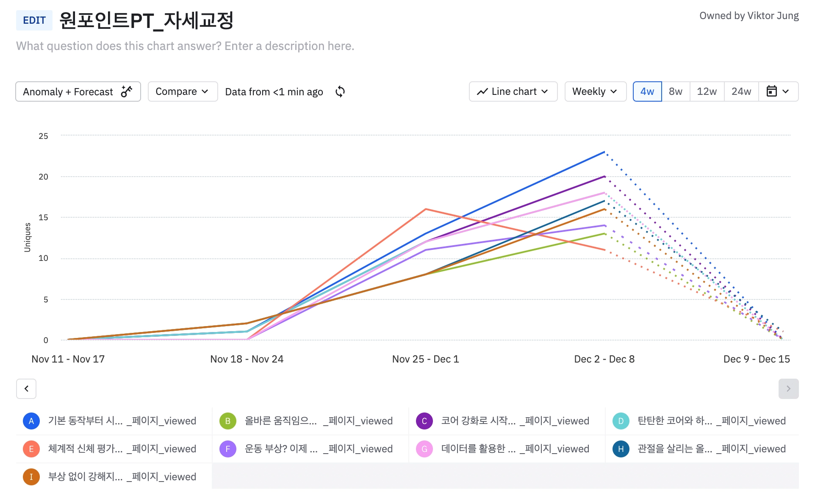Click the legend next page arrow

click(x=788, y=388)
